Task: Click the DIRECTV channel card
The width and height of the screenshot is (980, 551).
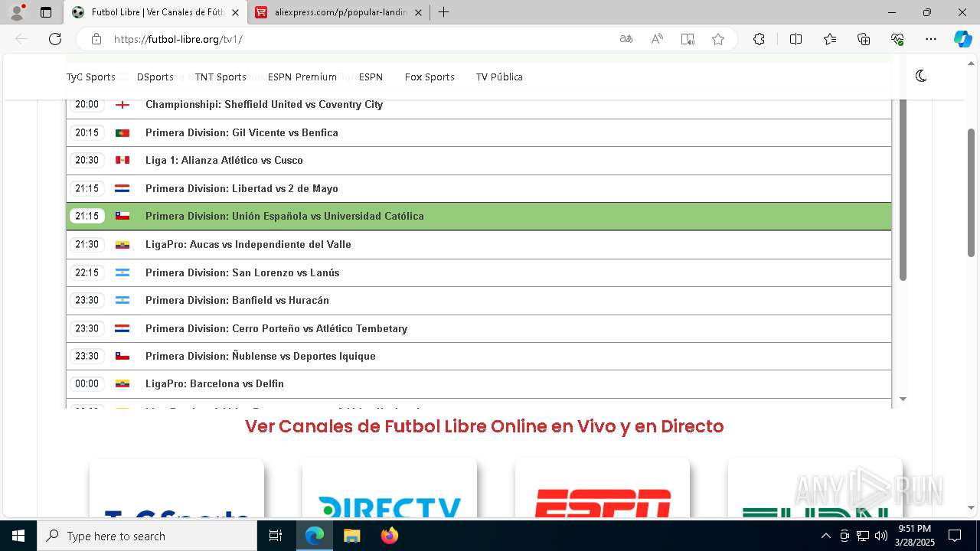Action: point(389,488)
